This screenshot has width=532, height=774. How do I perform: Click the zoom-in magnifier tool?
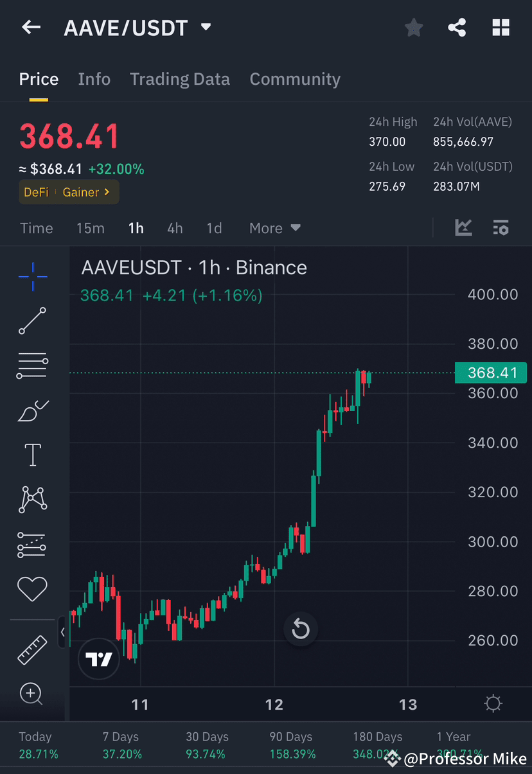[x=32, y=694]
